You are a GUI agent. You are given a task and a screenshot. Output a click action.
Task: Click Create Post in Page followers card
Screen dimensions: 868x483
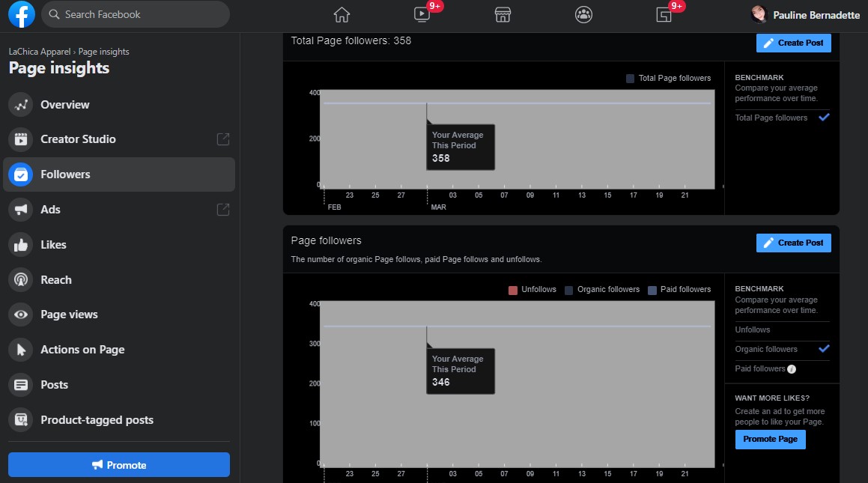pos(793,243)
